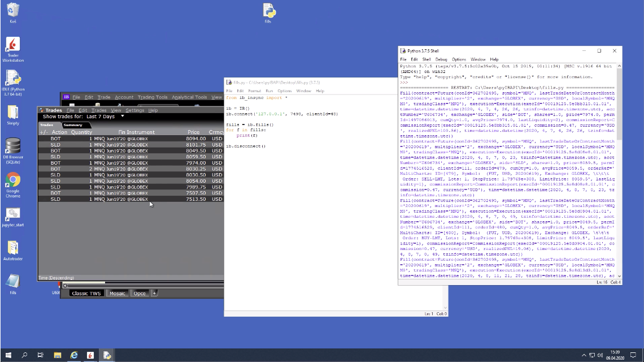
Task: Add a new workspace tab with plus button
Action: click(x=154, y=293)
